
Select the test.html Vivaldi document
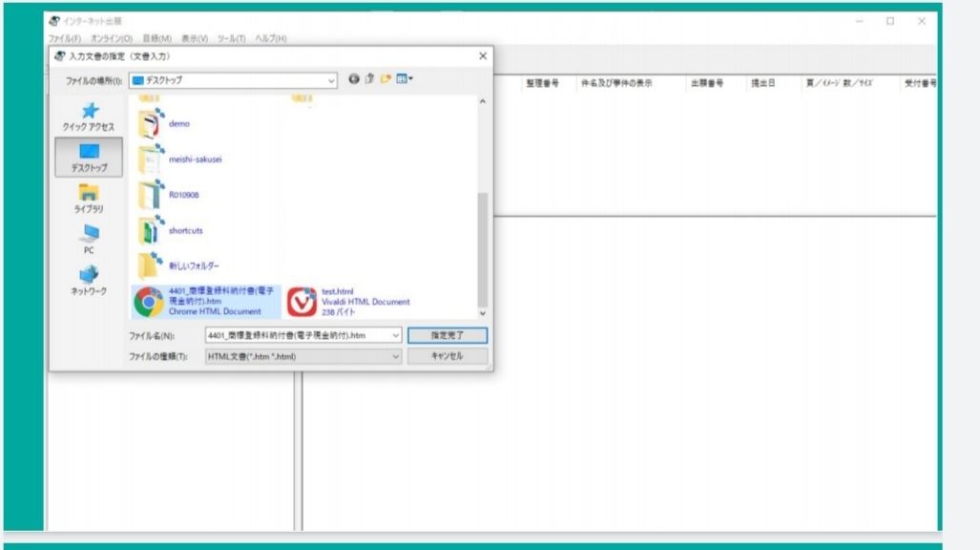point(348,301)
